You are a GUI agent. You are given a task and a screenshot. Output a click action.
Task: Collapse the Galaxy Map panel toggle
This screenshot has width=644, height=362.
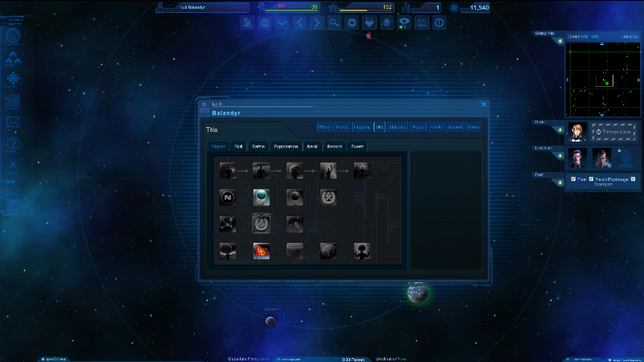559,41
